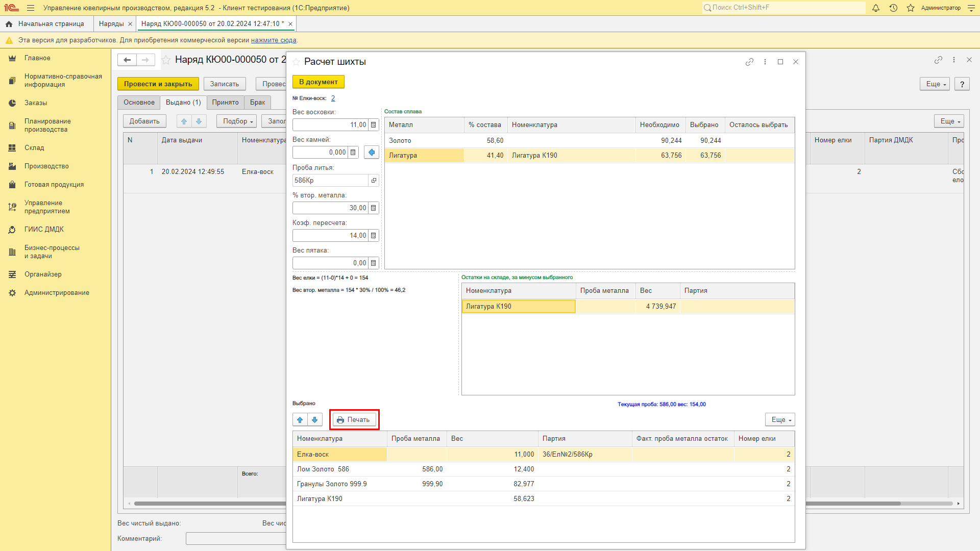This screenshot has width=980, height=551.
Task: Open Склад section in sidebar
Action: point(34,148)
